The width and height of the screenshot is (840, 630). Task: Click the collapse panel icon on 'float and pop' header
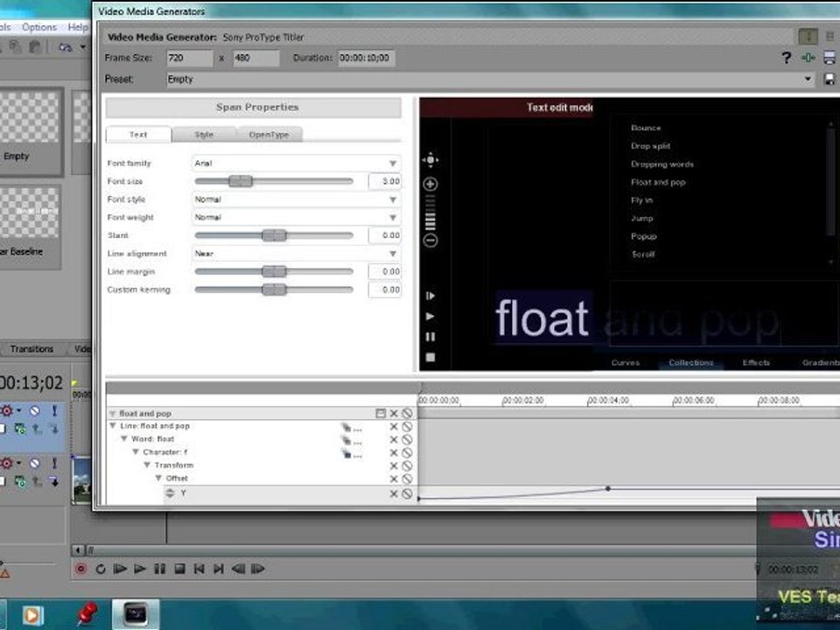[x=381, y=414]
